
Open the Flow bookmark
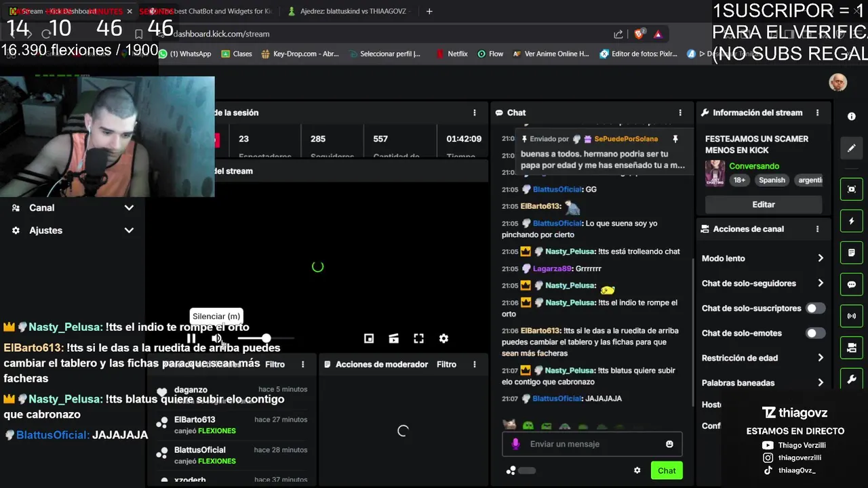490,54
